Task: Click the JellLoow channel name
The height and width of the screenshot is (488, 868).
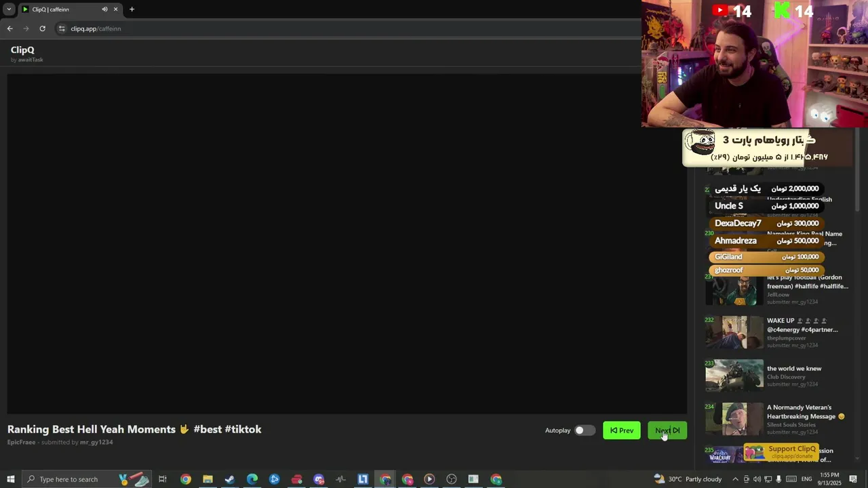Action: point(778,295)
